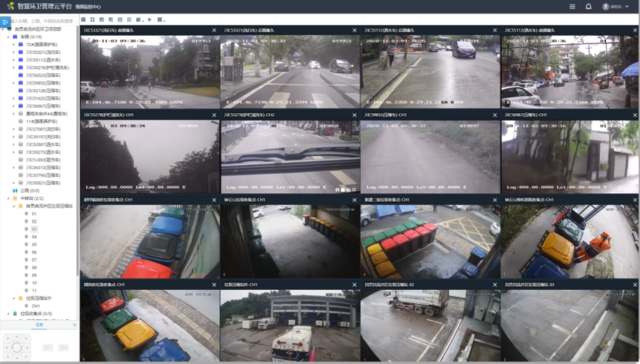The width and height of the screenshot is (640, 364).
Task: Select the four-grid layout icon in toolbar
Action: tap(92, 19)
